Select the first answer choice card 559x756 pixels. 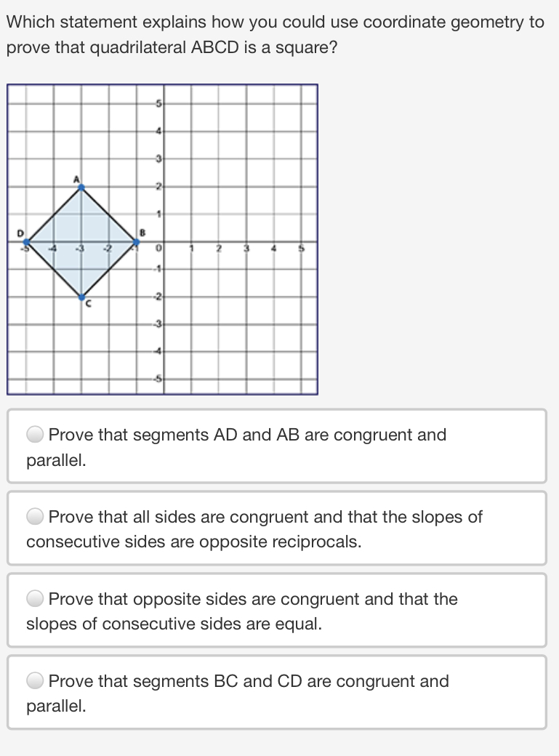(276, 445)
